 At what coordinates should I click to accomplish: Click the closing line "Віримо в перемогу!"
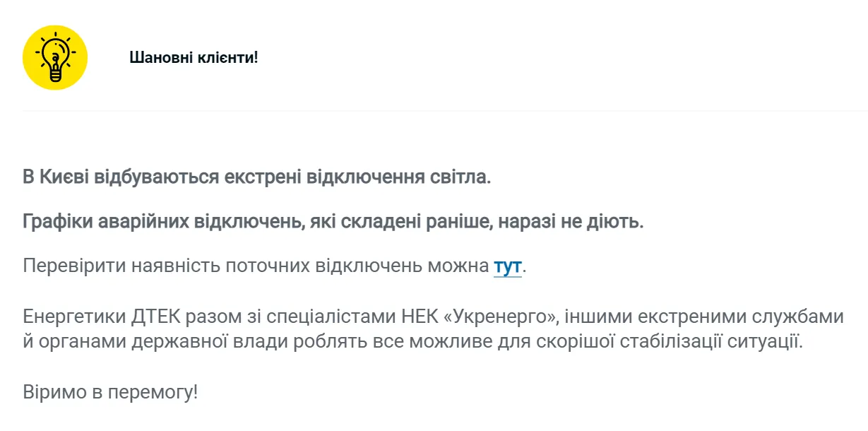click(x=110, y=392)
